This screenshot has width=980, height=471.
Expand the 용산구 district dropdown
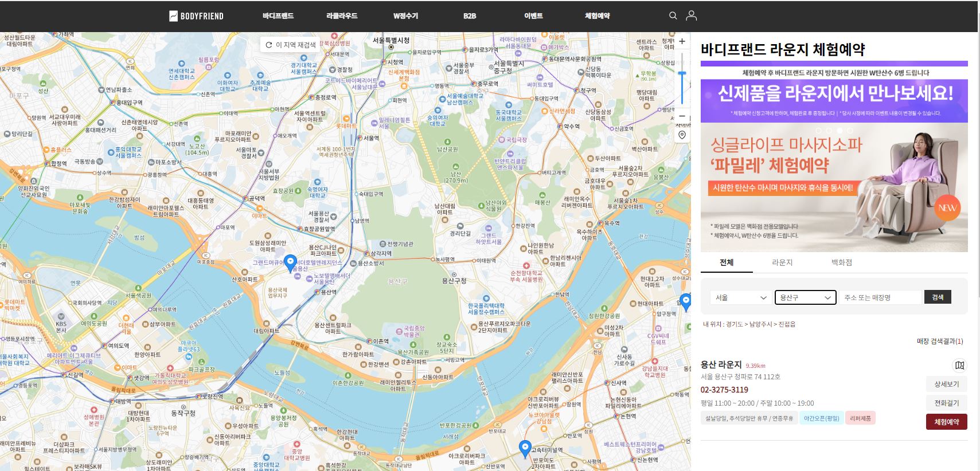click(x=805, y=297)
